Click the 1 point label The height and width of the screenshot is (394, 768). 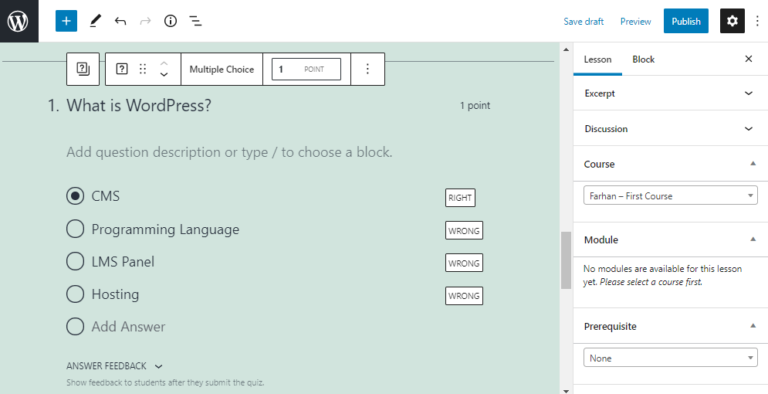(475, 105)
